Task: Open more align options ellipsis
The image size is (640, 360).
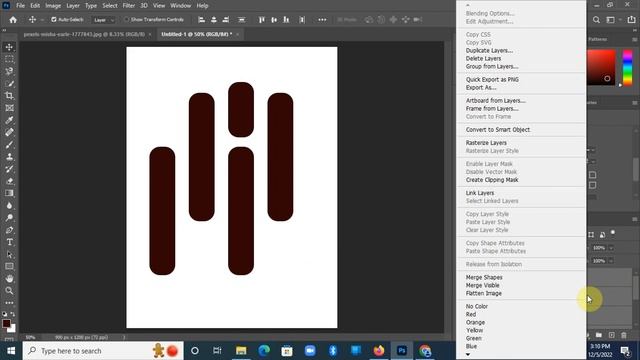Action: [322, 20]
